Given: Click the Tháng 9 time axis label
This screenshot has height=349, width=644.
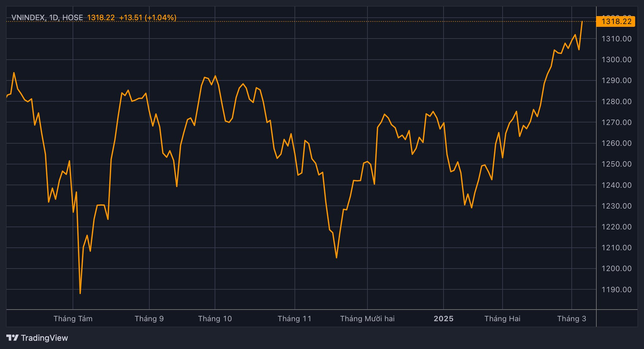Looking at the screenshot, I should pos(149,318).
